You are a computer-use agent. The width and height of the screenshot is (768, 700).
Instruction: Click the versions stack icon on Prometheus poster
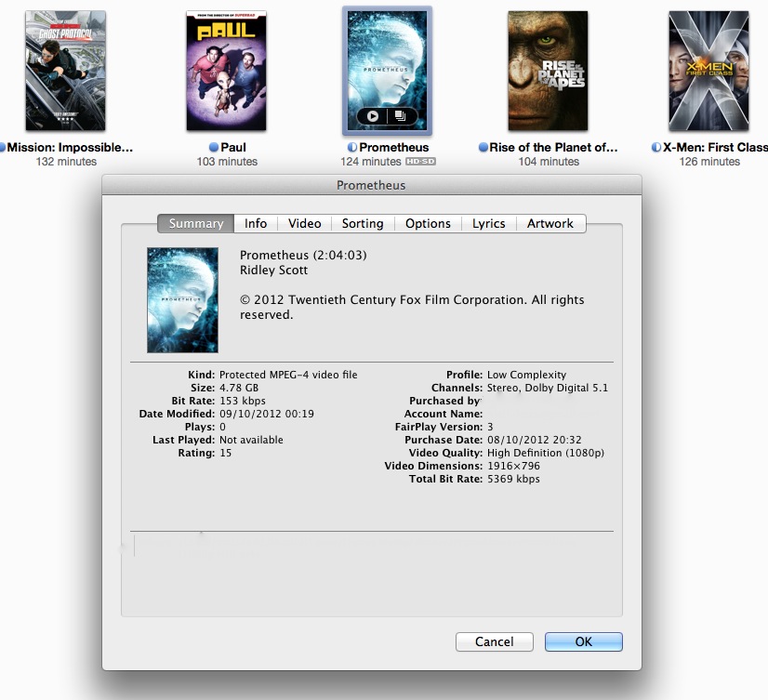click(x=400, y=116)
